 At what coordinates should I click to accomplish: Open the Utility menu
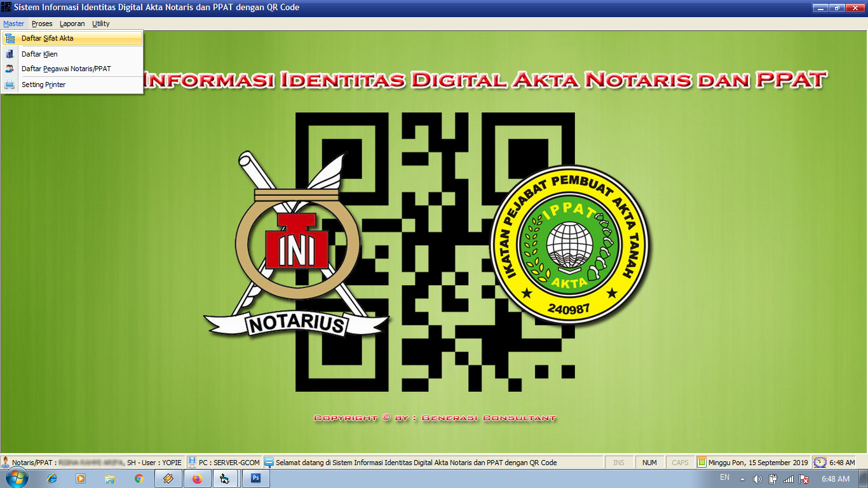(100, 24)
